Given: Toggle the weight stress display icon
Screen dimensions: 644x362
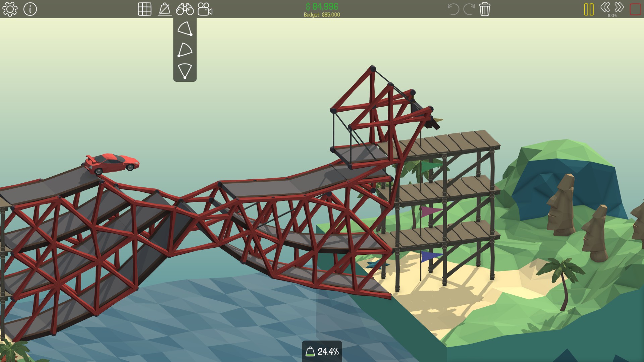Looking at the screenshot, I should pyautogui.click(x=165, y=9).
